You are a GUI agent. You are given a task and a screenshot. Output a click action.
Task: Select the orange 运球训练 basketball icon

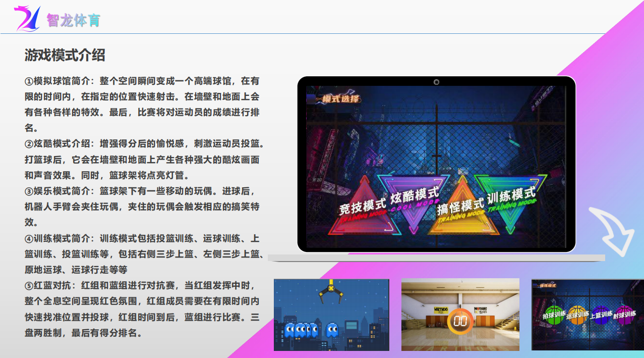(578, 315)
